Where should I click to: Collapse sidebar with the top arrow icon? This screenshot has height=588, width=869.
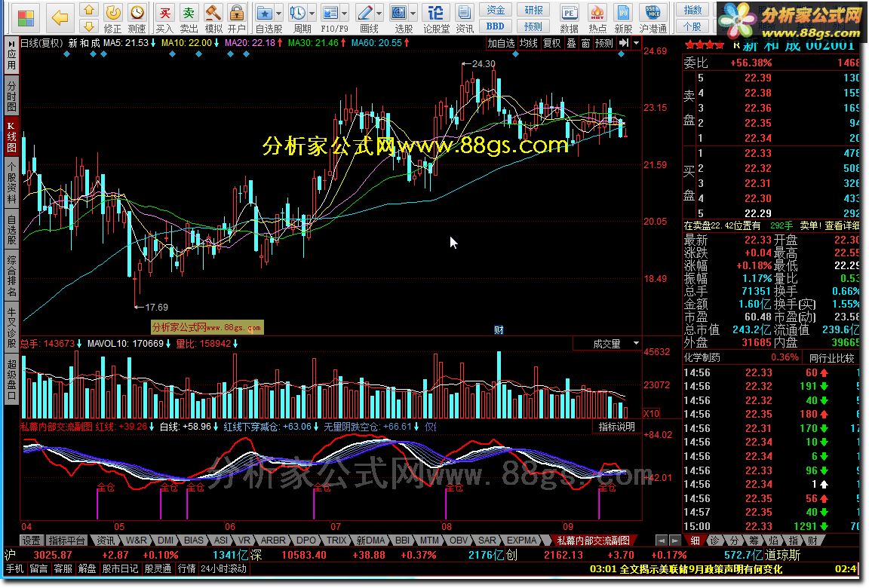tap(11, 43)
